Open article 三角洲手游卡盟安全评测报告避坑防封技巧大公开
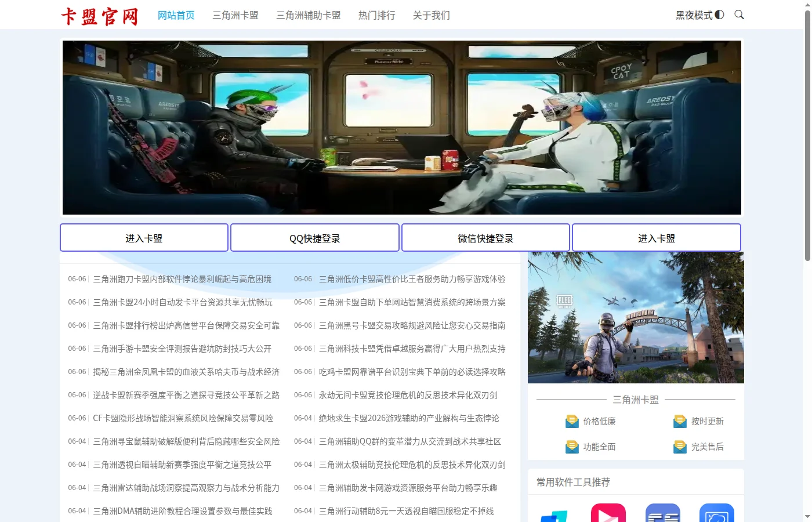 pyautogui.click(x=182, y=349)
